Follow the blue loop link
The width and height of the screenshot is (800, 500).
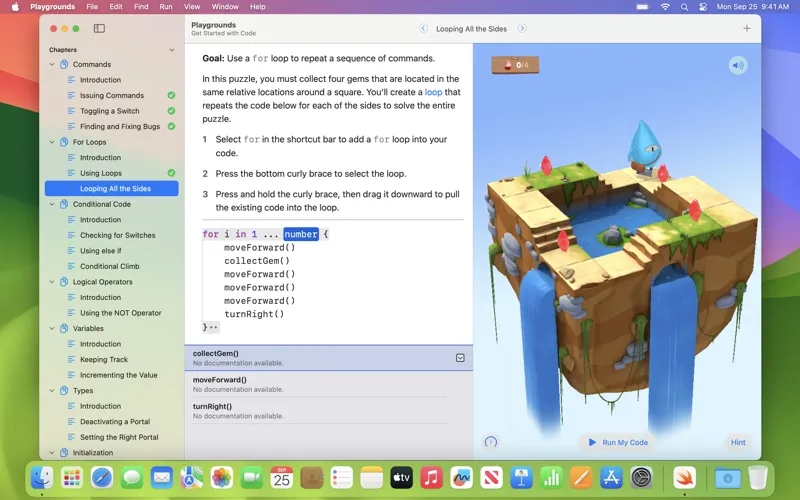tap(433, 92)
